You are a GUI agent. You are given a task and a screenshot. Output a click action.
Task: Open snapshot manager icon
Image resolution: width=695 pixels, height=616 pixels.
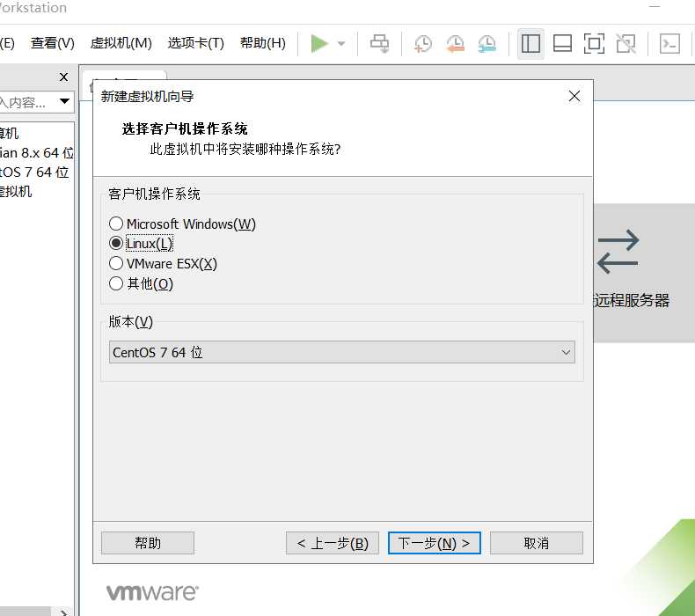click(x=486, y=43)
